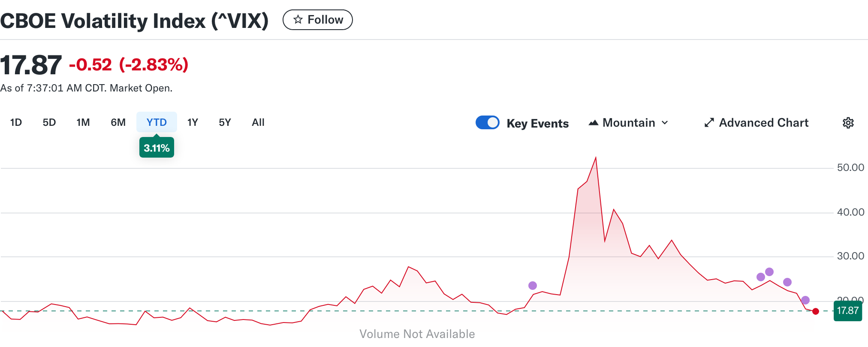Open the Mountain chart type dropdown

628,123
